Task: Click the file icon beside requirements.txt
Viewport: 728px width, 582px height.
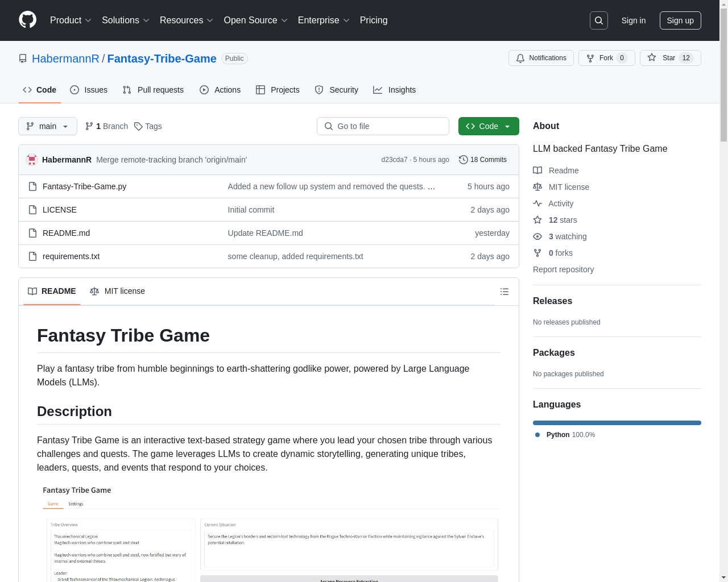Action: point(32,256)
